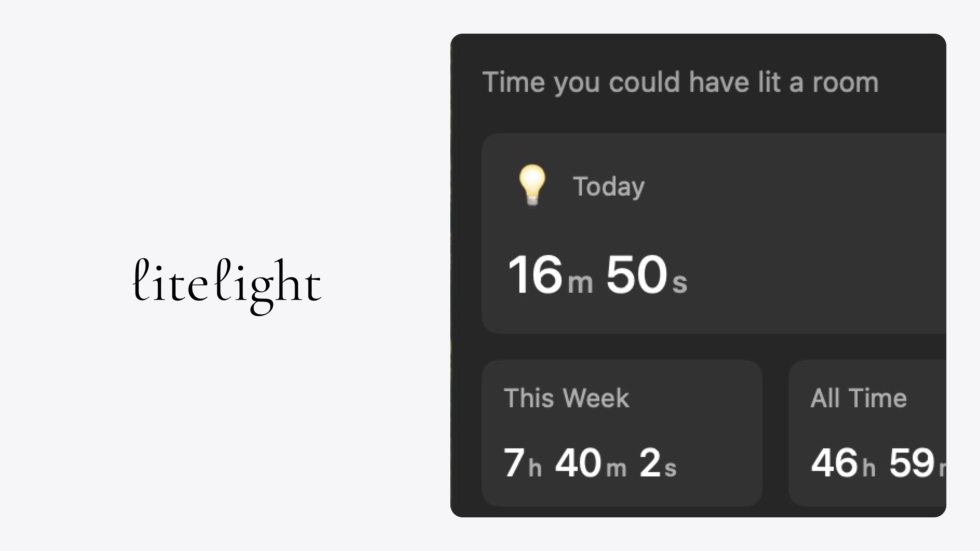Image resolution: width=980 pixels, height=551 pixels.
Task: Click the "h" unit next to 46
Action: (x=868, y=467)
